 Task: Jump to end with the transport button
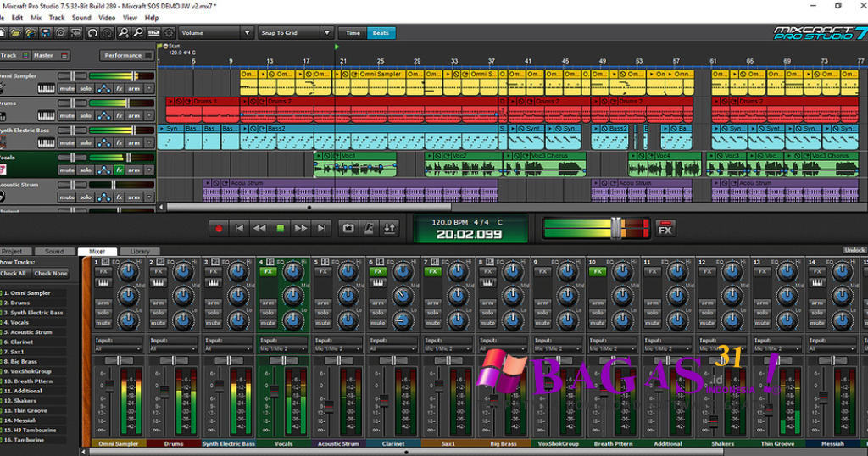pos(321,228)
